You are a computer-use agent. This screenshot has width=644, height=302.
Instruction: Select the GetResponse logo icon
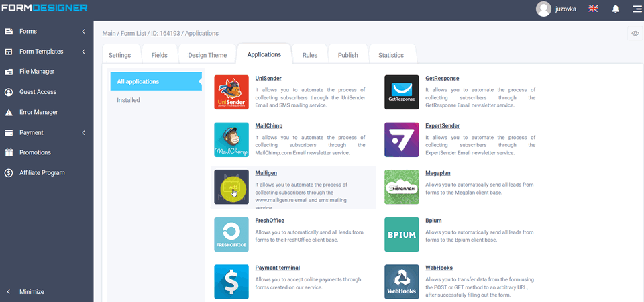point(401,92)
